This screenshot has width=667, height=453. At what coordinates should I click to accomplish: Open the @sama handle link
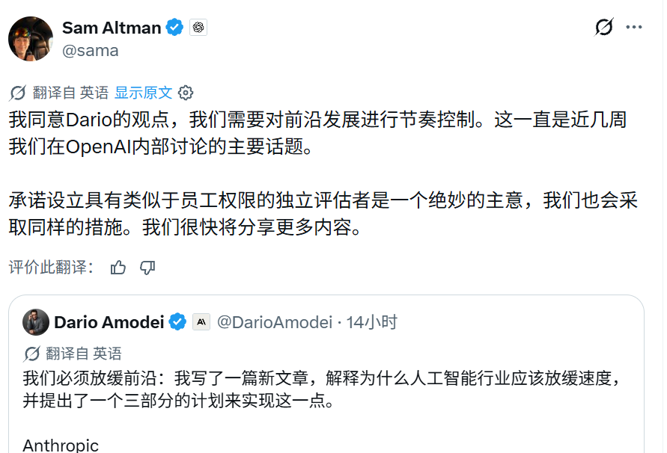click(90, 51)
